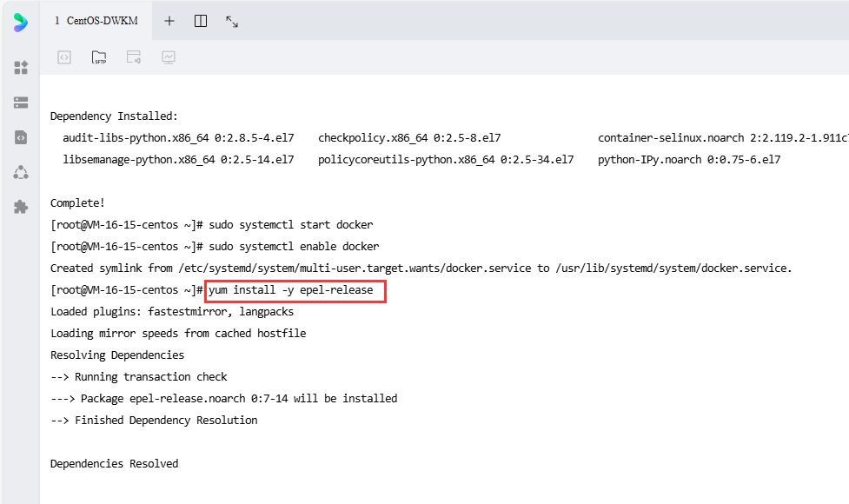Open the server list sidebar icon
This screenshot has width=849, height=504.
point(21,103)
